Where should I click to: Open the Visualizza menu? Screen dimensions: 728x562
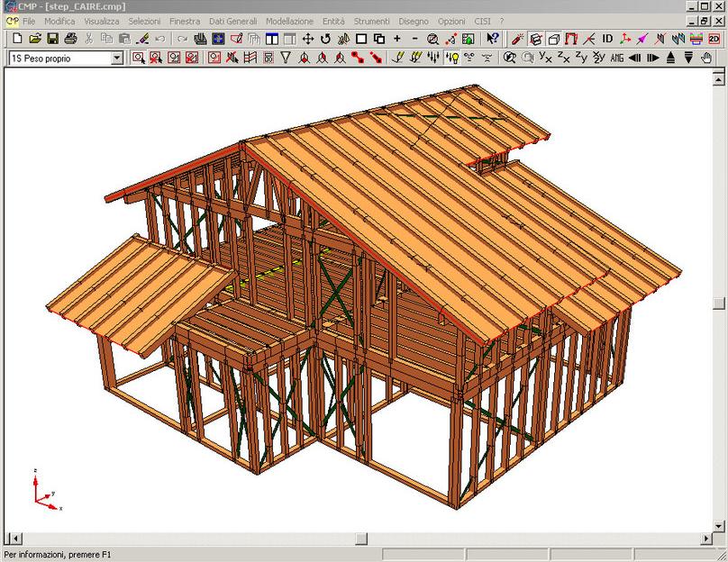[x=102, y=21]
